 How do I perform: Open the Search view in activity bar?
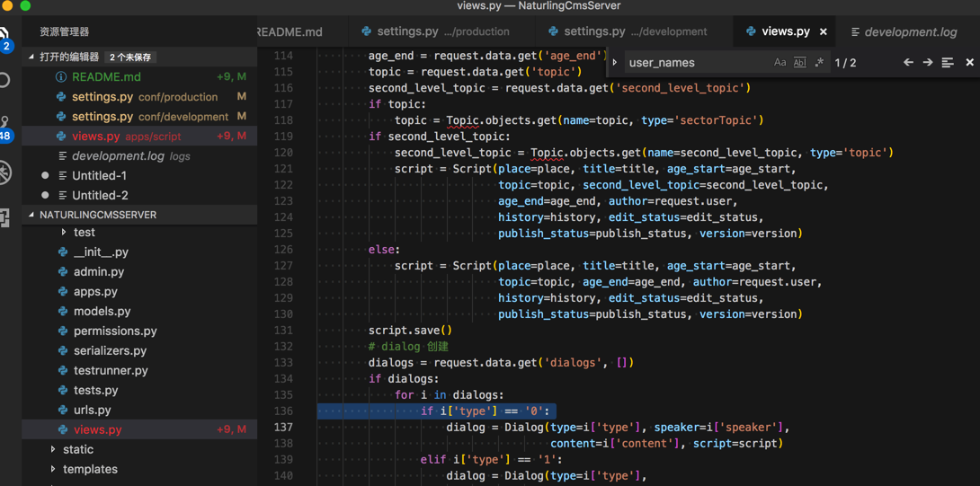pos(4,80)
